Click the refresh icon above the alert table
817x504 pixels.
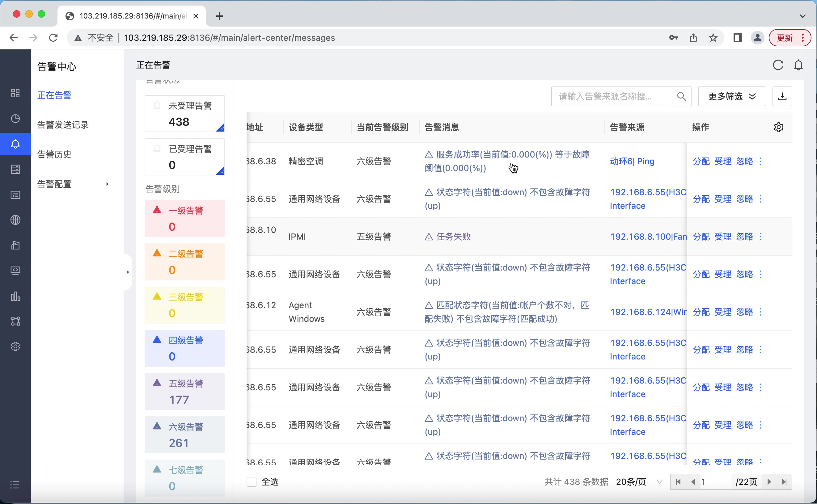pyautogui.click(x=778, y=65)
